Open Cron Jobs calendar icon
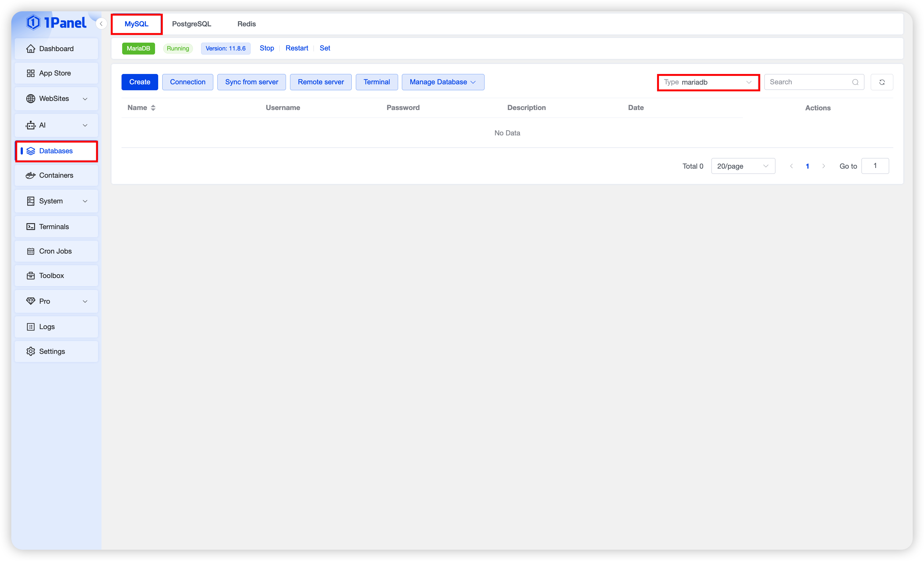This screenshot has width=924, height=561. (30, 251)
